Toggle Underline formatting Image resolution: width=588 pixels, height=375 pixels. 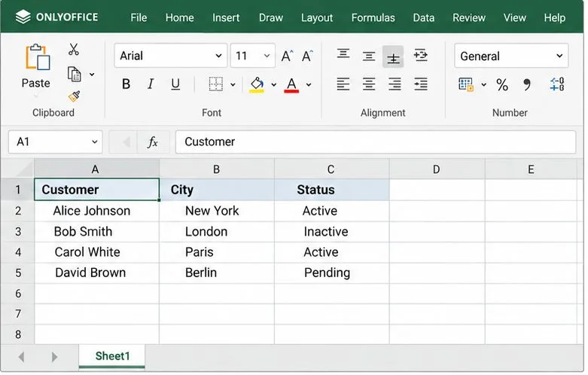coord(175,84)
